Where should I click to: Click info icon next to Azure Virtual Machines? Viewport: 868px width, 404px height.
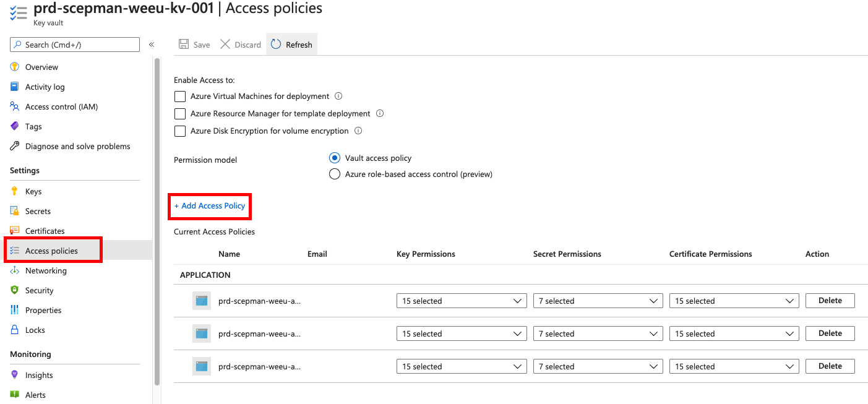pyautogui.click(x=338, y=96)
